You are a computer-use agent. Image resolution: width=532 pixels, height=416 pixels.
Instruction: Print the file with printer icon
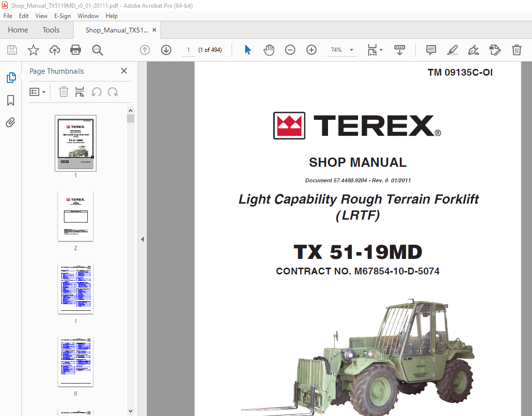point(75,50)
